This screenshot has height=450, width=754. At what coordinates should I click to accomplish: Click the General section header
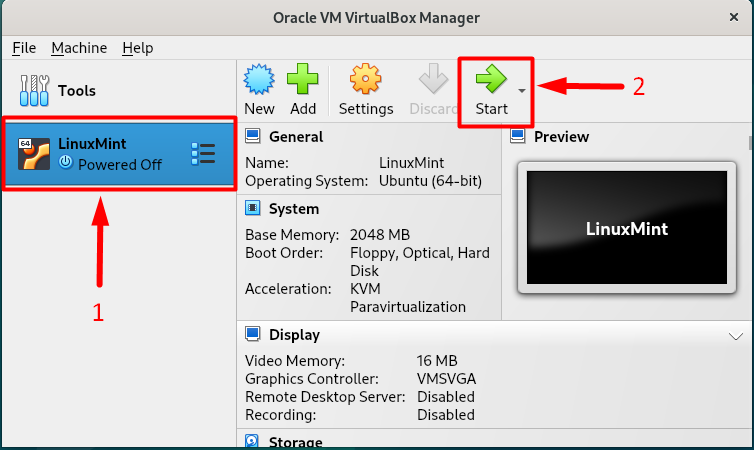295,137
